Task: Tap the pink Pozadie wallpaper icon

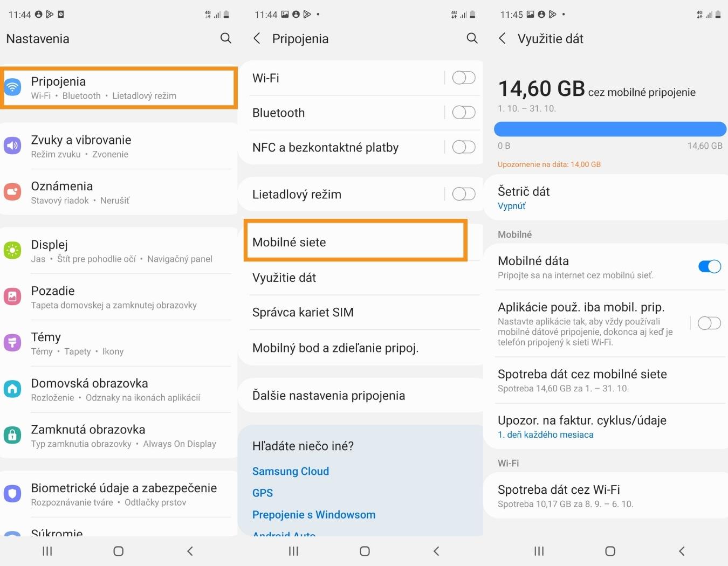Action: pyautogui.click(x=12, y=296)
